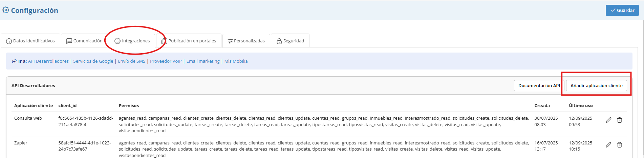
Task: Edit the Consulta web client application
Action: click(608, 120)
